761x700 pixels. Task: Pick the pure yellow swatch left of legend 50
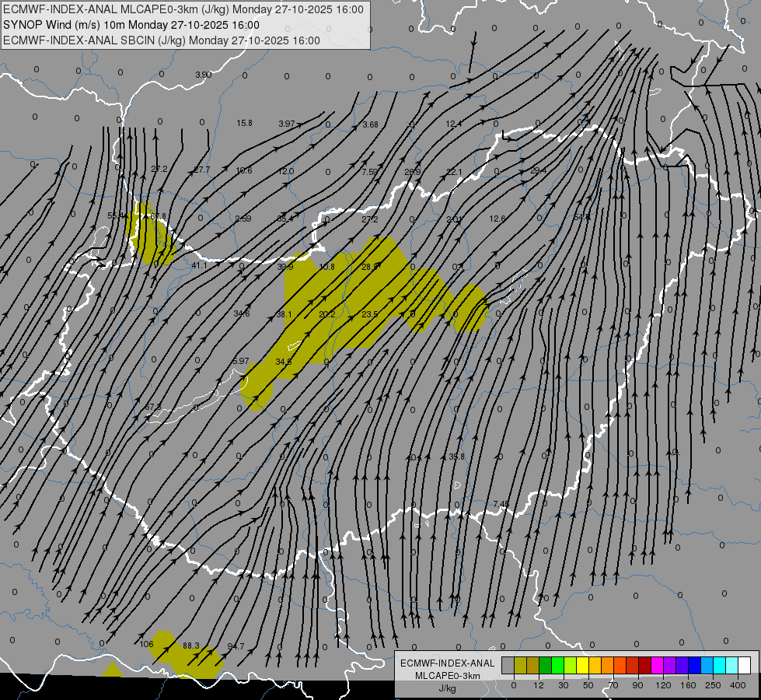(x=582, y=666)
